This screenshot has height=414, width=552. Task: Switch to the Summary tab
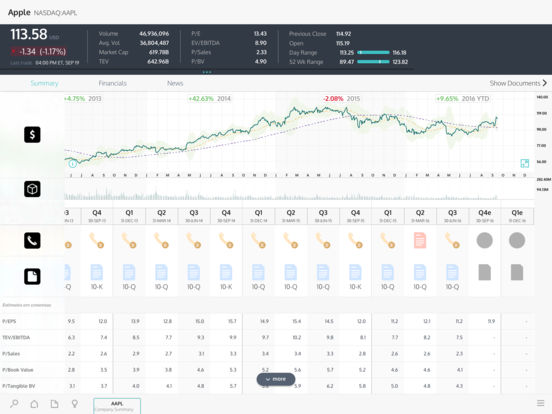[44, 83]
